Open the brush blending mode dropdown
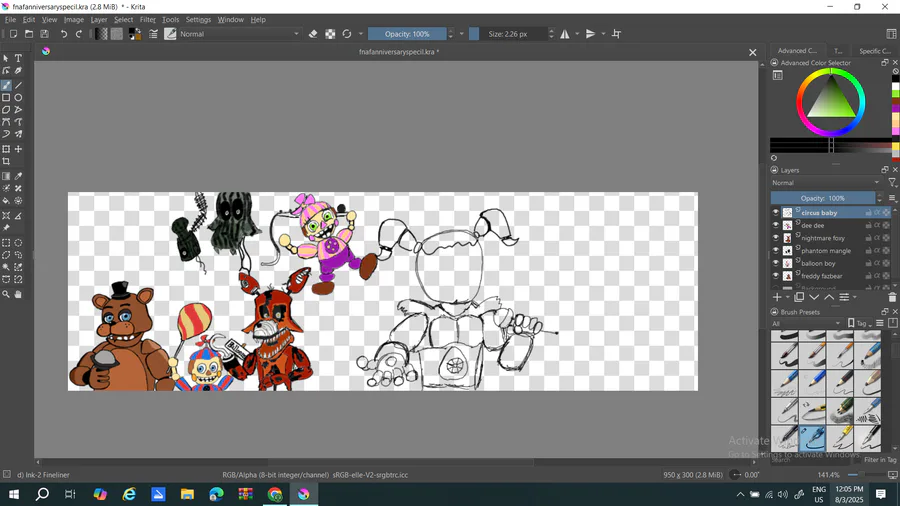 pyautogui.click(x=239, y=34)
